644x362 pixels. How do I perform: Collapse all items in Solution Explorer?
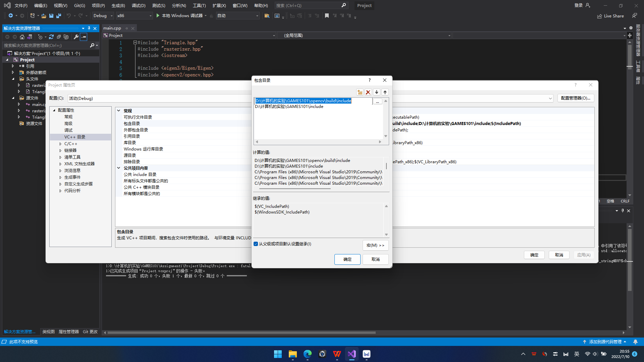pyautogui.click(x=59, y=37)
